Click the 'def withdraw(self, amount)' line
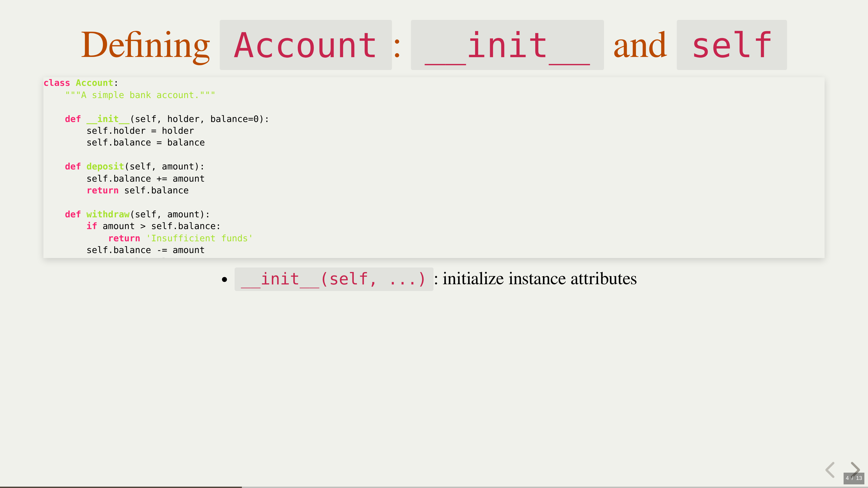This screenshot has height=488, width=868. tap(137, 214)
